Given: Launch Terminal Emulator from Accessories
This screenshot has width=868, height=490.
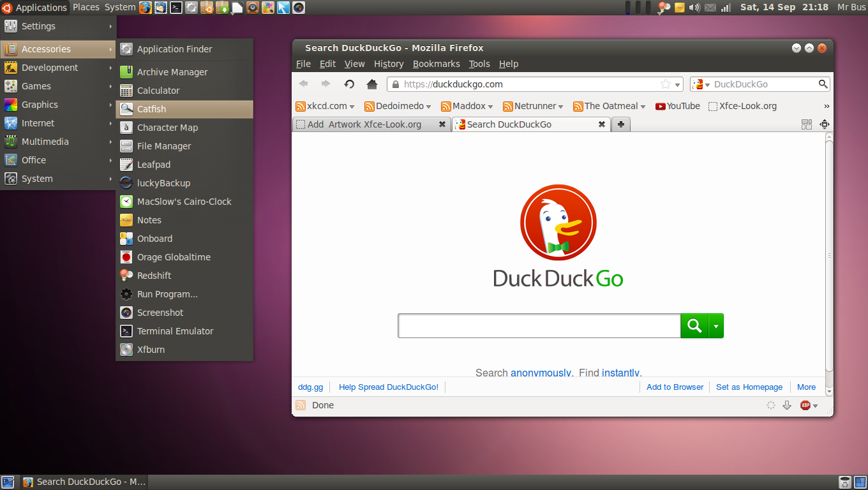Looking at the screenshot, I should [x=184, y=331].
